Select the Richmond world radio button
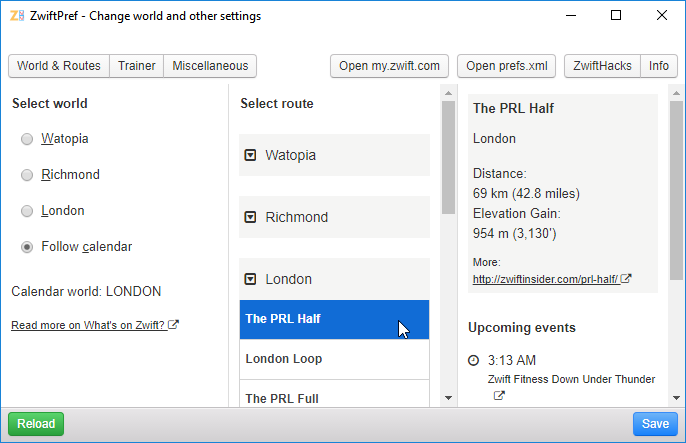This screenshot has width=686, height=443. pos(27,175)
